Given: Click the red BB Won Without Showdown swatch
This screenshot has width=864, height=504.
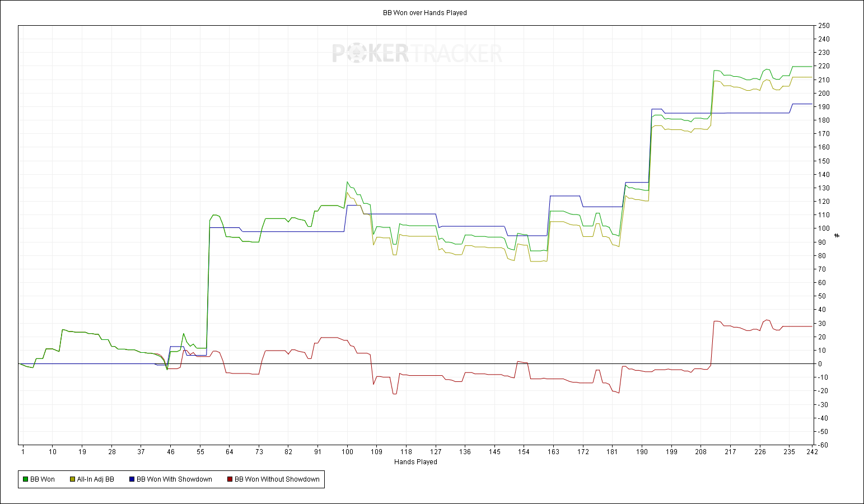Looking at the screenshot, I should coord(230,479).
